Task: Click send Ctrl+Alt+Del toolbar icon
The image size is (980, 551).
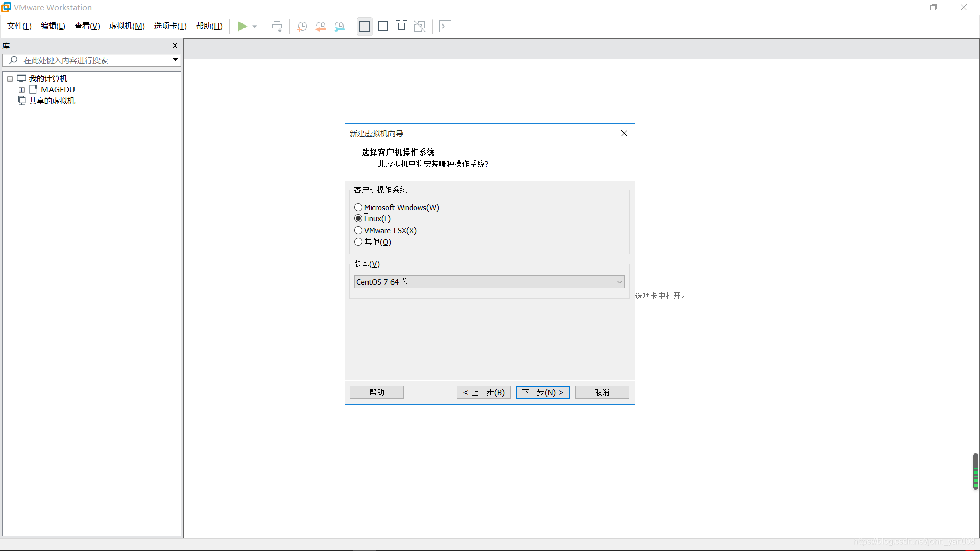Action: pos(277,26)
